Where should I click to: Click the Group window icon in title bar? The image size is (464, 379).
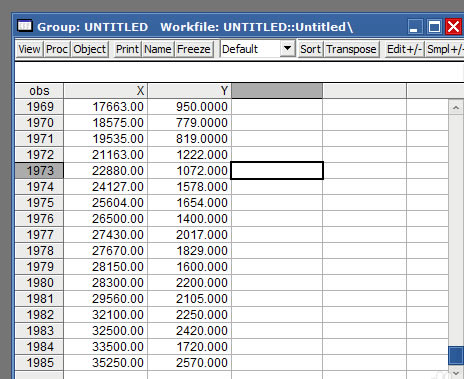coord(25,26)
